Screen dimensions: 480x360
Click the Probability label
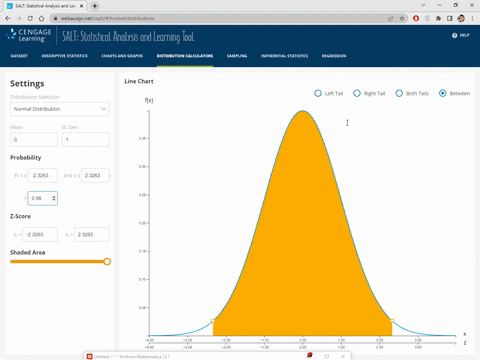26,158
